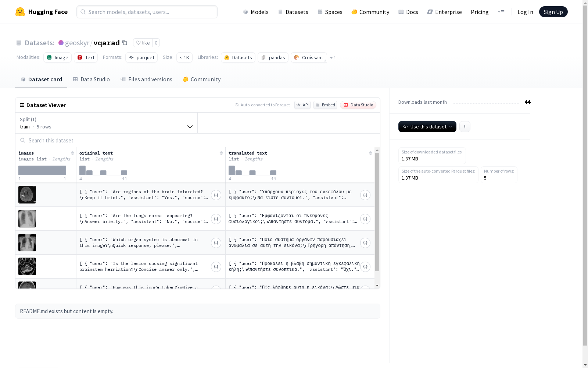Viewport: 588px width, 368px height.
Task: Click the Size '< 1K' tag
Action: 184,57
